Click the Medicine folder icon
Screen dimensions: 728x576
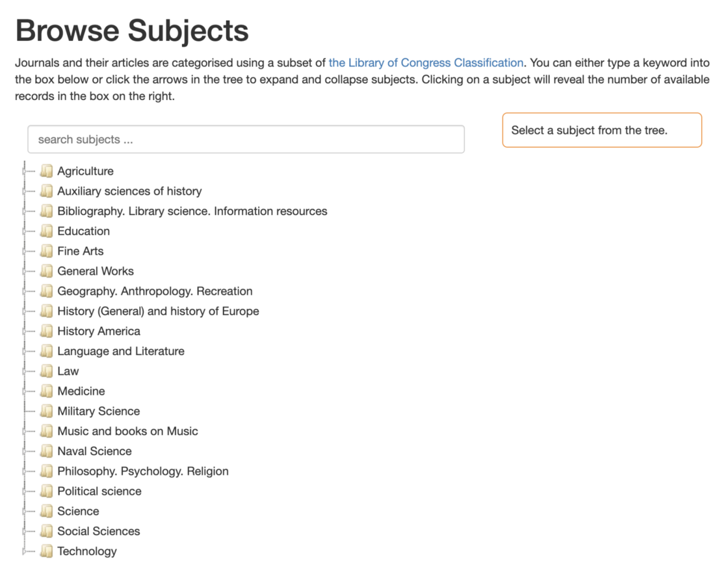point(46,391)
